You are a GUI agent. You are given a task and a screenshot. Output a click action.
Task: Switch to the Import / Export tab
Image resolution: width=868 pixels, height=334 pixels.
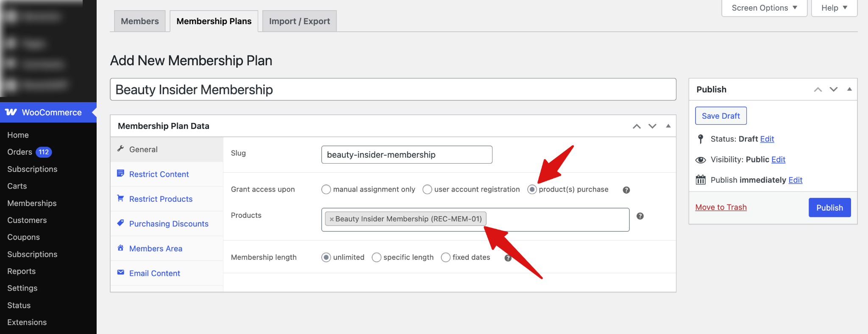coord(300,21)
